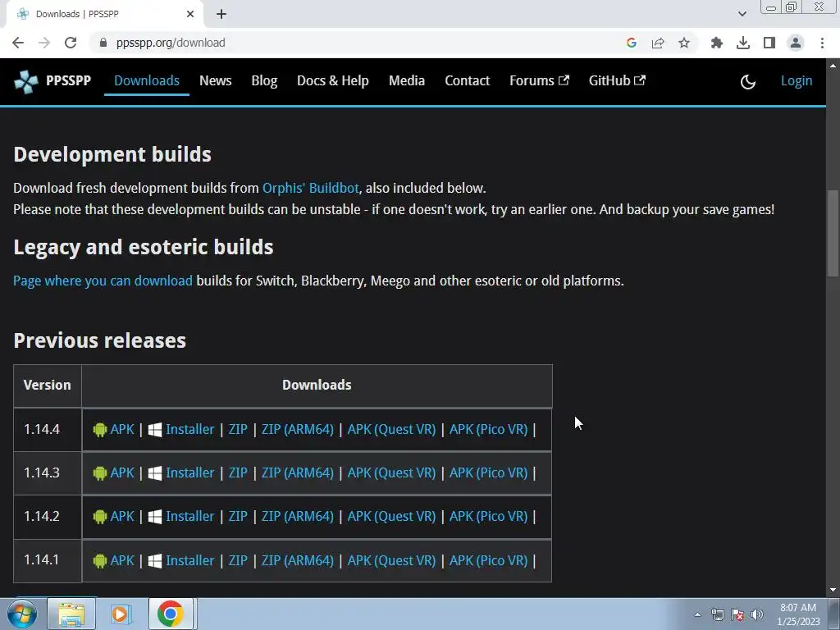Show hidden system tray icons
The width and height of the screenshot is (840, 630).
coord(697,614)
